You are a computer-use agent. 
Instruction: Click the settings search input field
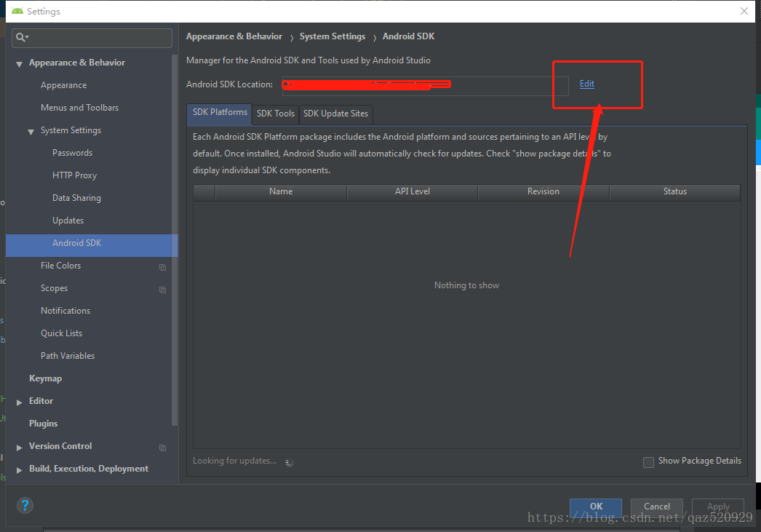pyautogui.click(x=92, y=38)
